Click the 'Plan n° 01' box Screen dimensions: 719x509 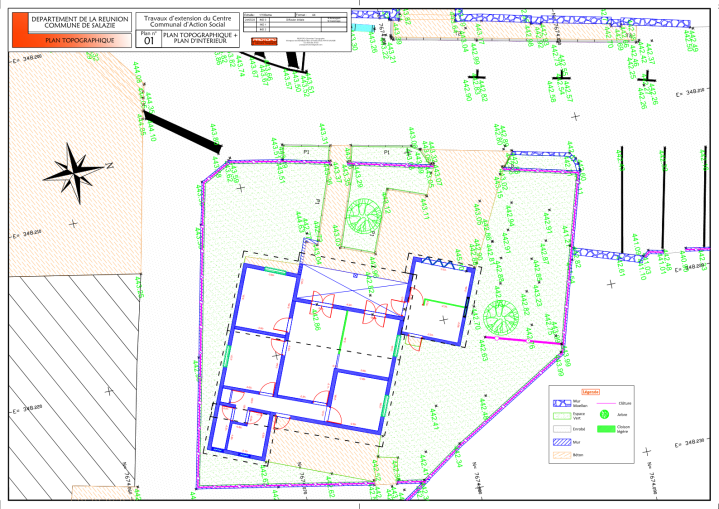[149, 39]
